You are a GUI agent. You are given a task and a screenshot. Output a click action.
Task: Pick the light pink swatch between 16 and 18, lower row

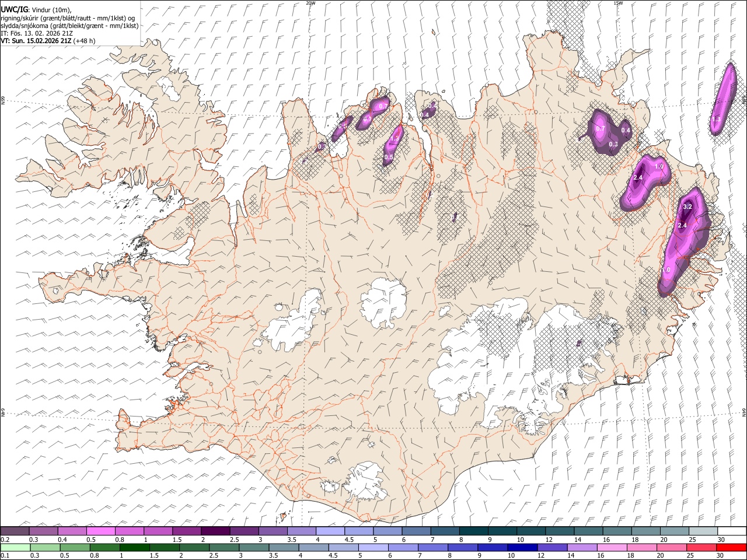(612, 547)
